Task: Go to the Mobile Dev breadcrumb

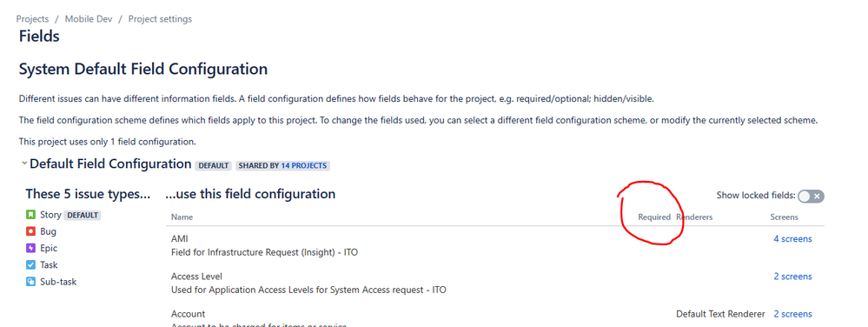Action: (89, 19)
